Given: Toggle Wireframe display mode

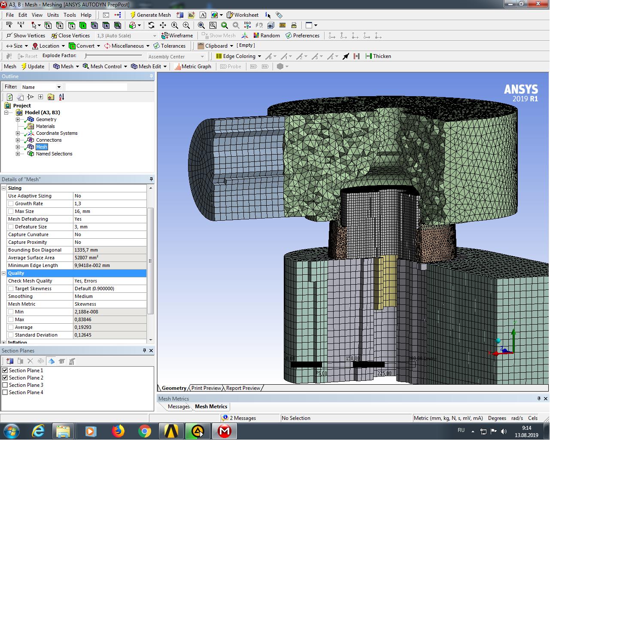Looking at the screenshot, I should (x=177, y=36).
